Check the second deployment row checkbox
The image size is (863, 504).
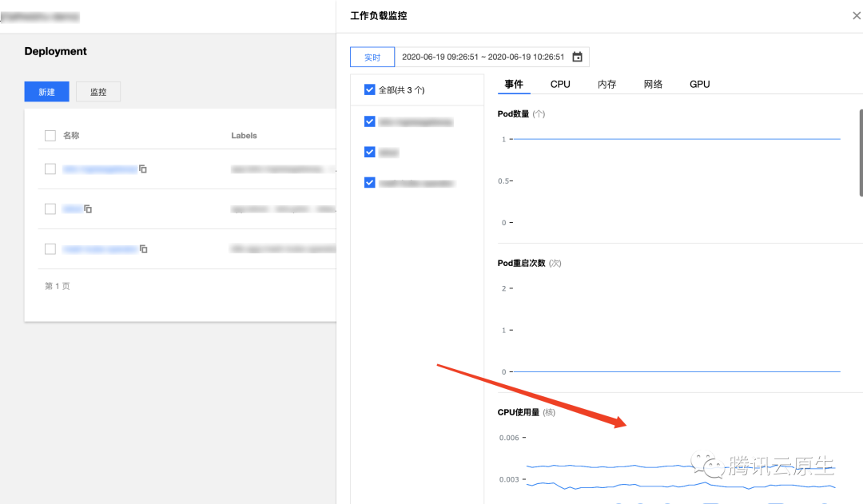(x=50, y=209)
